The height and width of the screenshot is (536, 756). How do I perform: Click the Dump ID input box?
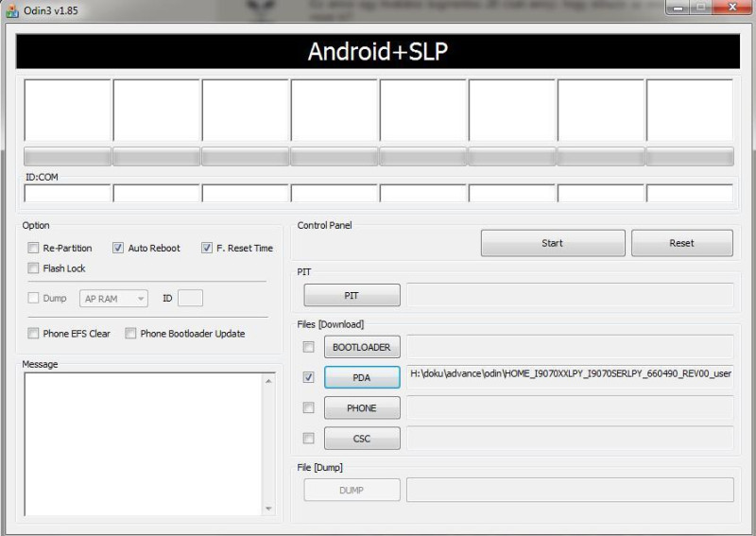point(191,298)
